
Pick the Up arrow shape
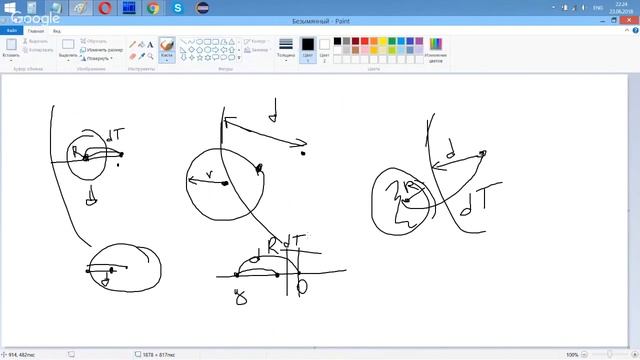click(231, 50)
